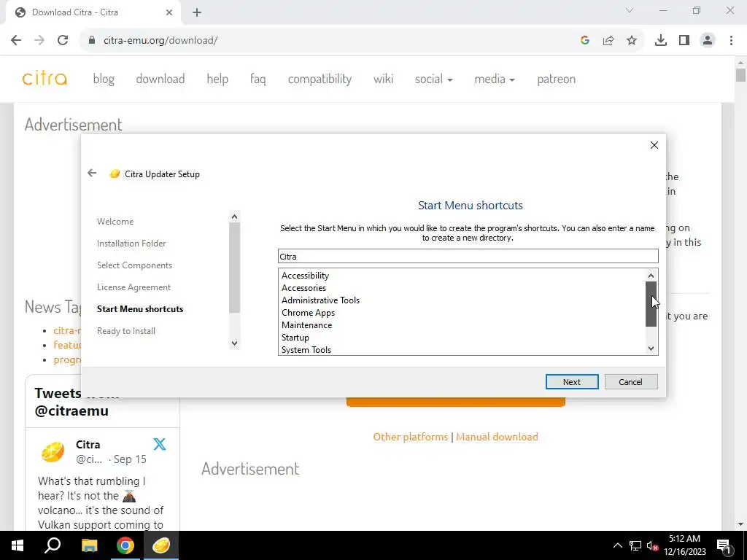This screenshot has height=560, width=747.
Task: Open the Chrome downloads icon
Action: (661, 41)
